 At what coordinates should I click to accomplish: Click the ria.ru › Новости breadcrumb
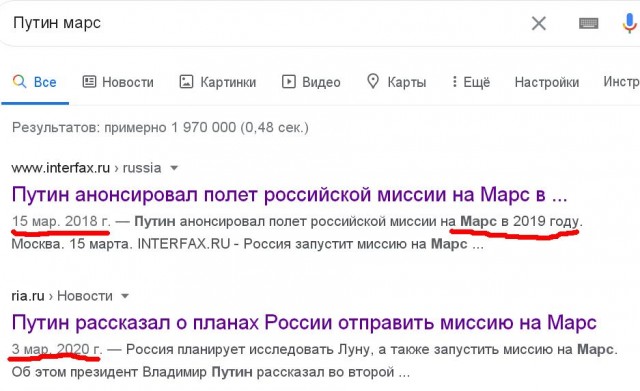pos(62,295)
